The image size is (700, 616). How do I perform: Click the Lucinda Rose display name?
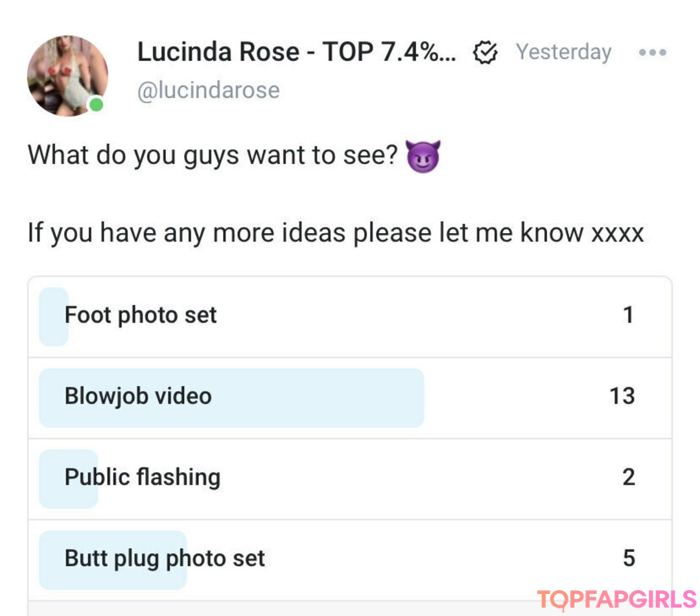[x=296, y=52]
